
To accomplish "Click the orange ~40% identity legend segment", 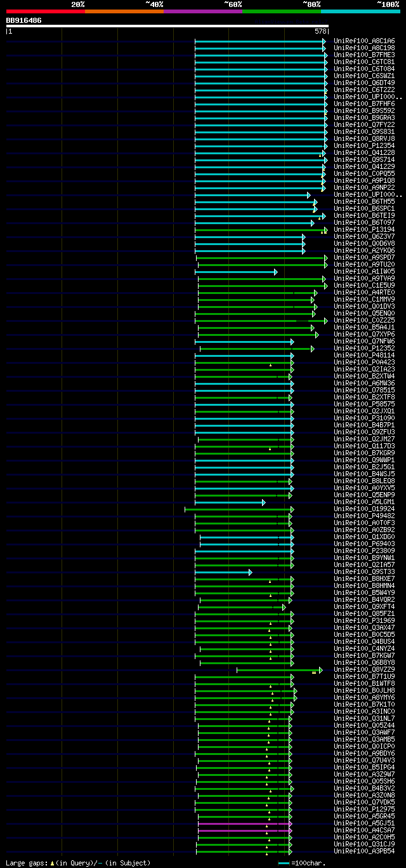I will point(124,11).
